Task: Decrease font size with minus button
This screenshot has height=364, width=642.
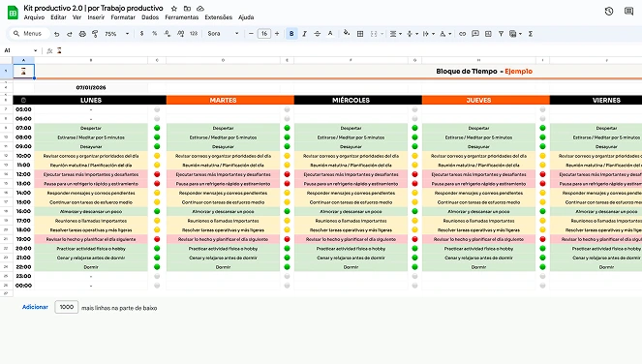Action: [251, 34]
